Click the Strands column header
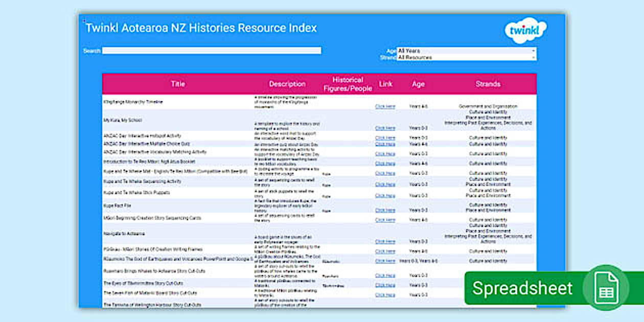Screen dimensions: 644x322 click(x=488, y=83)
